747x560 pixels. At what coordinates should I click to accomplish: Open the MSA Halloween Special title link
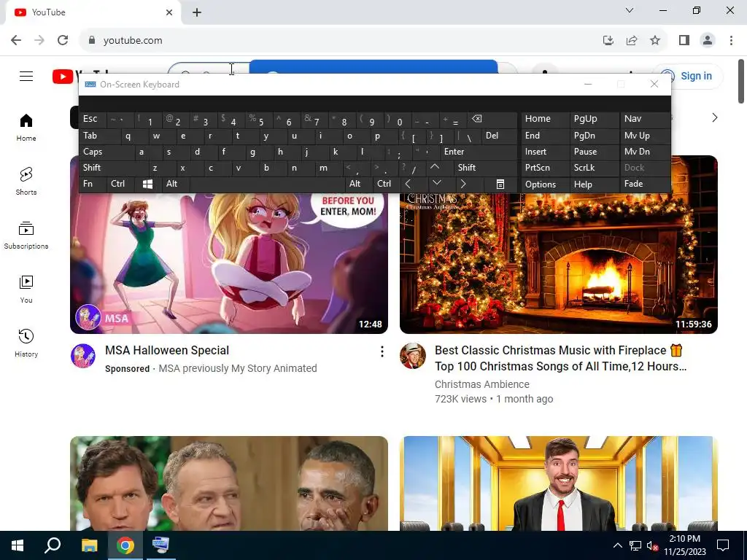(167, 351)
